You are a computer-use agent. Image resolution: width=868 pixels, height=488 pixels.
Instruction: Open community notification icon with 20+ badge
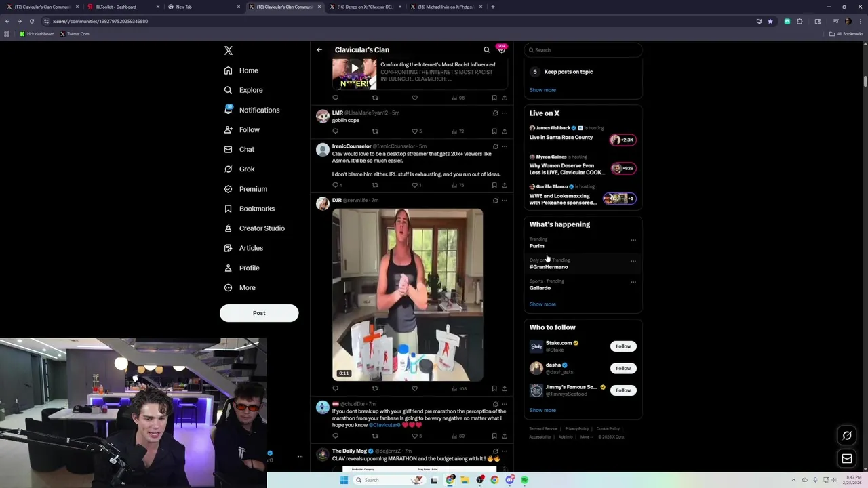click(x=502, y=49)
